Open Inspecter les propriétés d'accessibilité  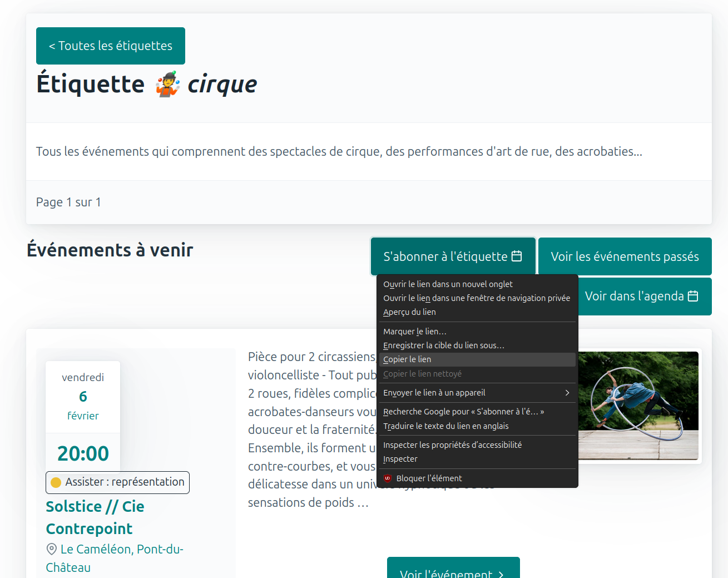452,445
